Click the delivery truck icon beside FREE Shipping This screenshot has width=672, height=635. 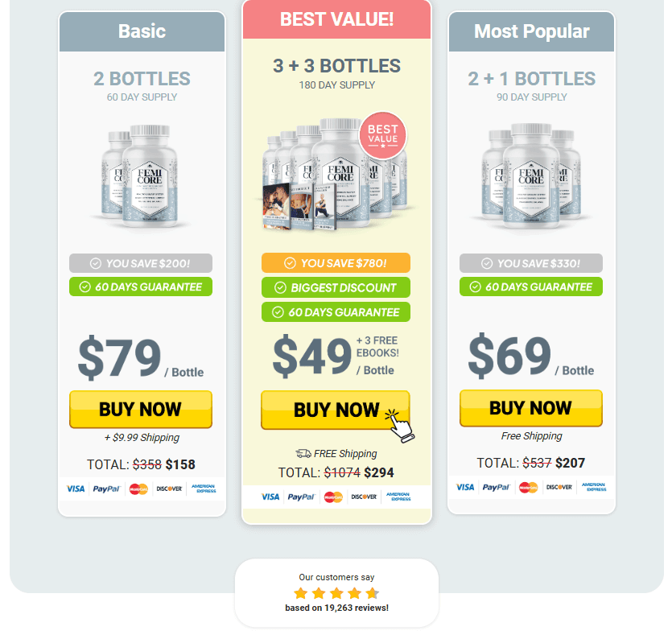pyautogui.click(x=303, y=453)
